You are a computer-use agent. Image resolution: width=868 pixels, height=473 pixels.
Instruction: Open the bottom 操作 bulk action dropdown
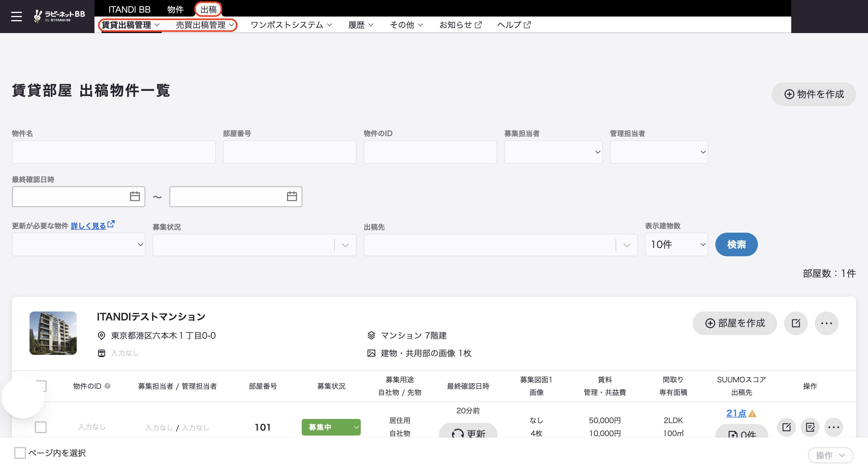pos(830,455)
